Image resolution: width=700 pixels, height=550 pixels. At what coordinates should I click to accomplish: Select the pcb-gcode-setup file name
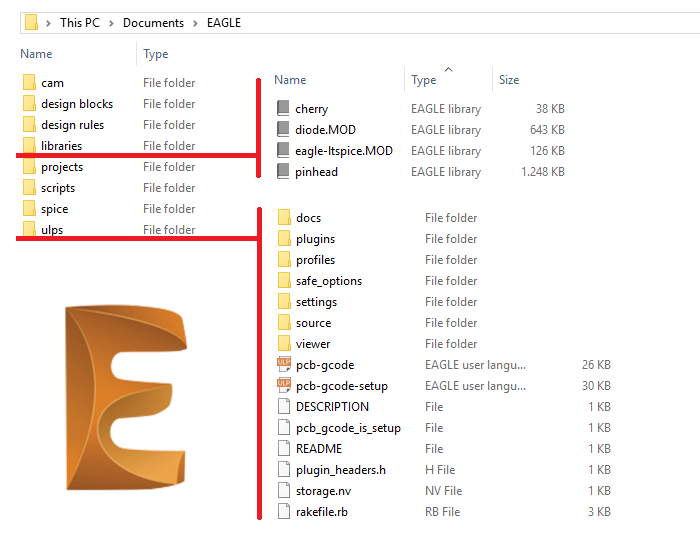tap(342, 386)
